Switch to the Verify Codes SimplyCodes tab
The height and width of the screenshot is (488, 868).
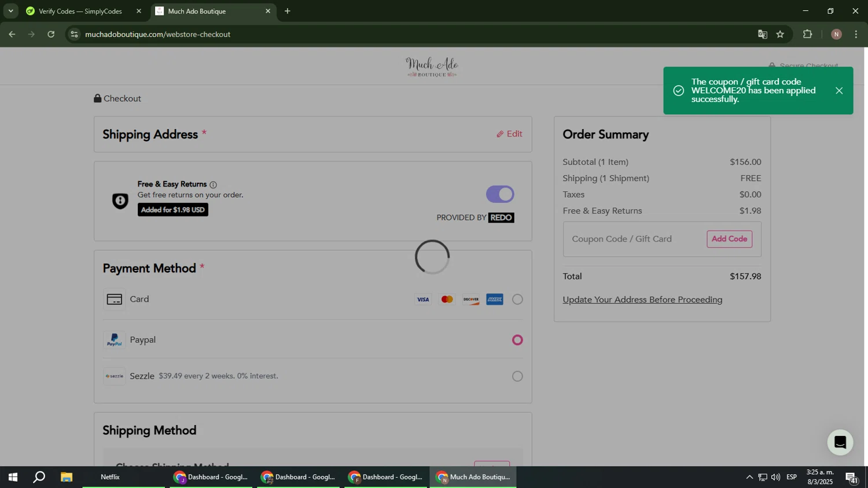80,11
